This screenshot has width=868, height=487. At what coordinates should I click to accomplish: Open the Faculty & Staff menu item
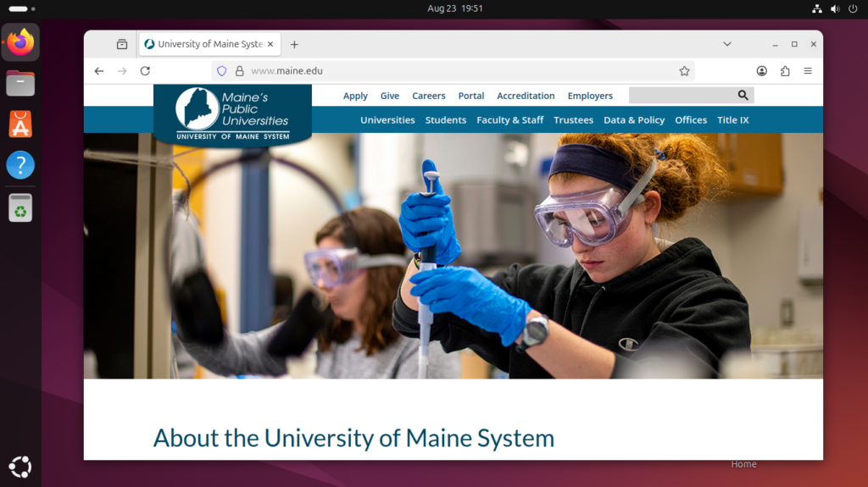tap(509, 120)
